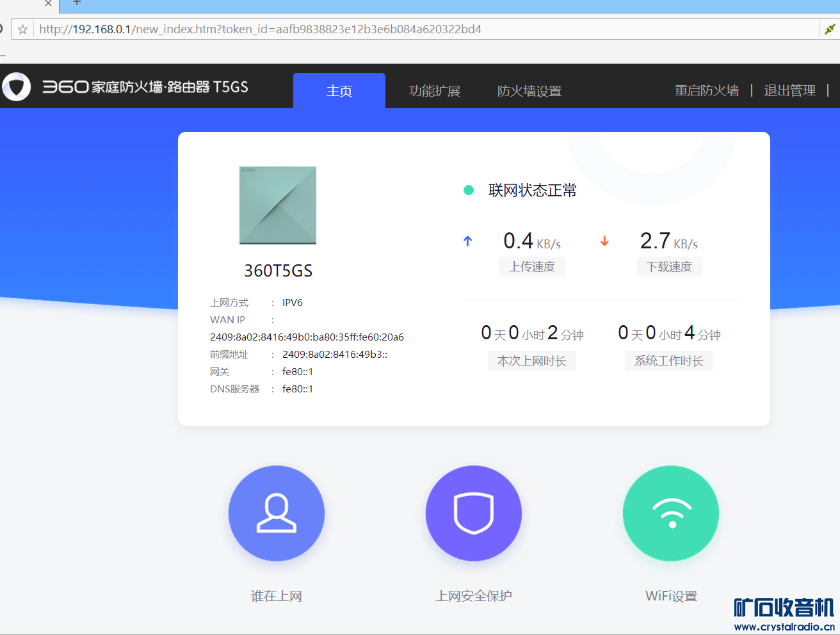Click the green 联网状态 status dot
Image resolution: width=840 pixels, height=635 pixels.
pyautogui.click(x=469, y=190)
